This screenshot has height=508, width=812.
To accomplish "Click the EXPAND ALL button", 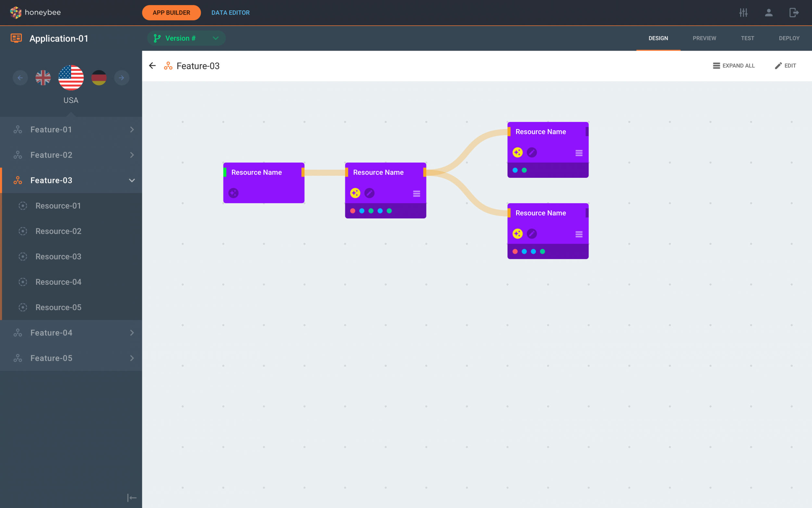I will (x=734, y=66).
